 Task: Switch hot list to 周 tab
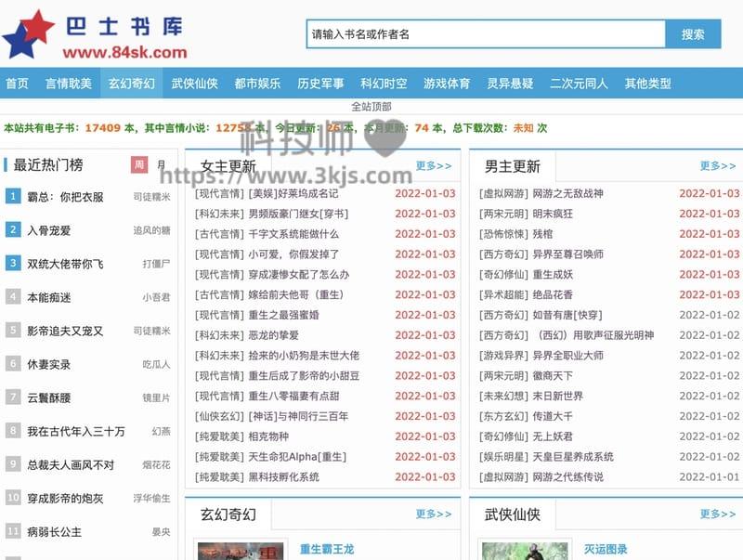(x=139, y=164)
